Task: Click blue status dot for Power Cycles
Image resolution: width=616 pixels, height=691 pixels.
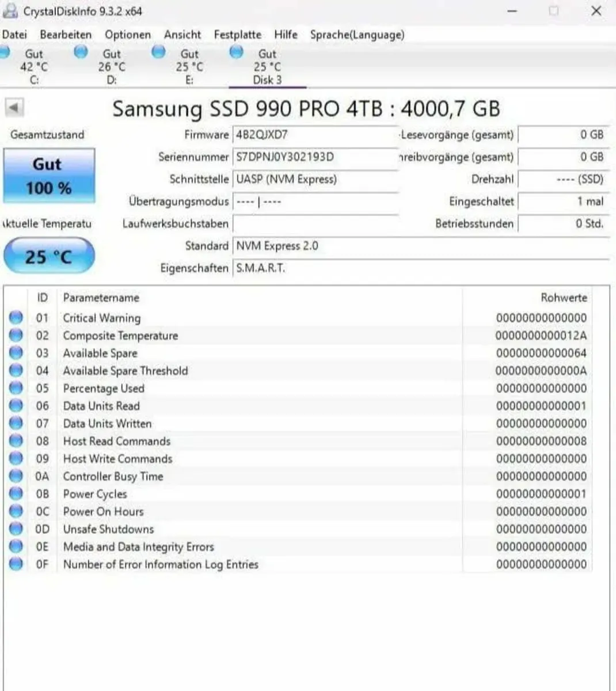Action: tap(16, 493)
